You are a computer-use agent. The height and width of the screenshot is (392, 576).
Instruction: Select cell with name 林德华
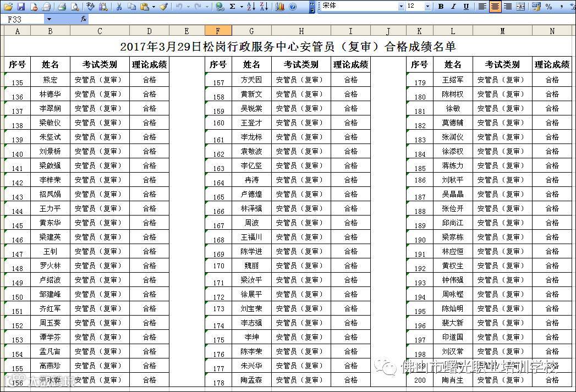[50, 94]
